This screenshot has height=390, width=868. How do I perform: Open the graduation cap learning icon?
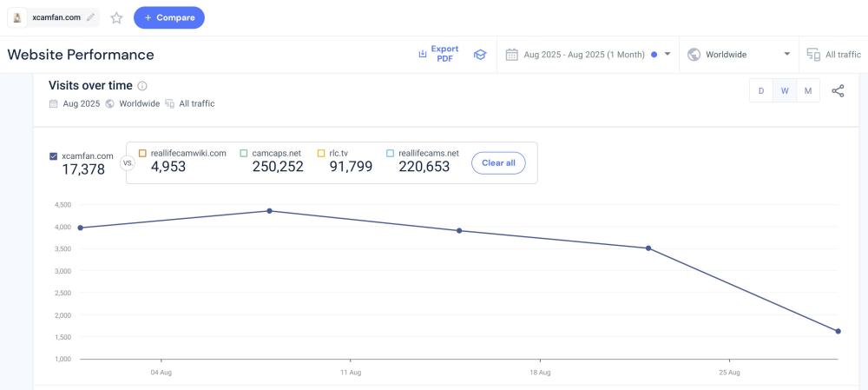[x=480, y=54]
